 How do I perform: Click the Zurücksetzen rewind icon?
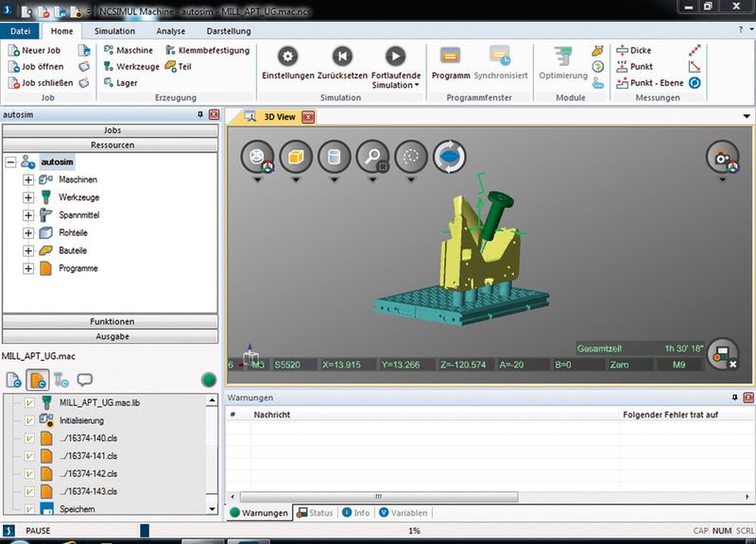[342, 57]
